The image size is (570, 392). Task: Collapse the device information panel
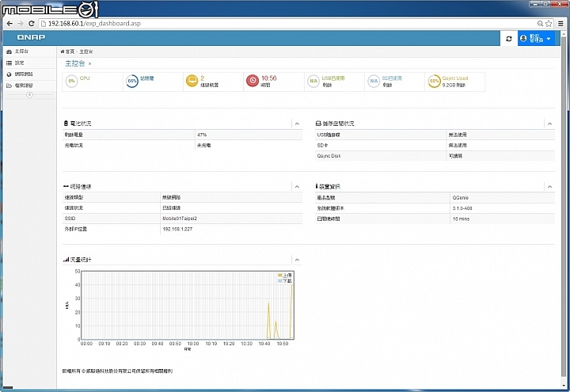pyautogui.click(x=549, y=187)
